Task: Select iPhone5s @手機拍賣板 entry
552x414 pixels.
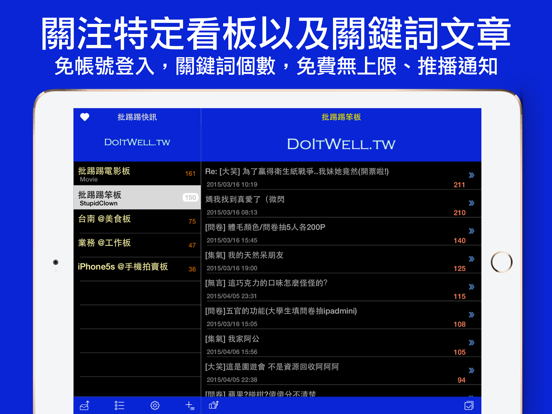Action: tap(137, 269)
